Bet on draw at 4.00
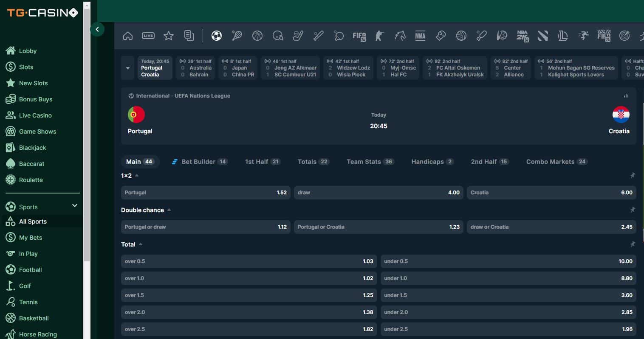The width and height of the screenshot is (644, 339). (378, 193)
